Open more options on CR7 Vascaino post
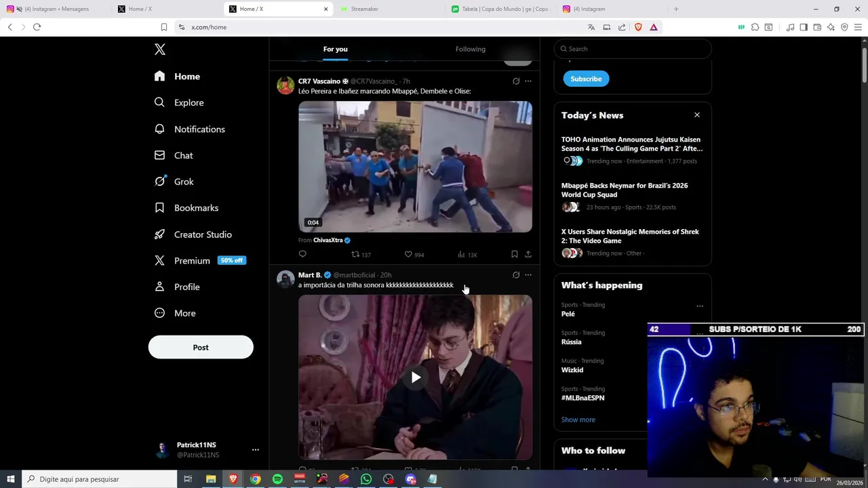 [528, 81]
